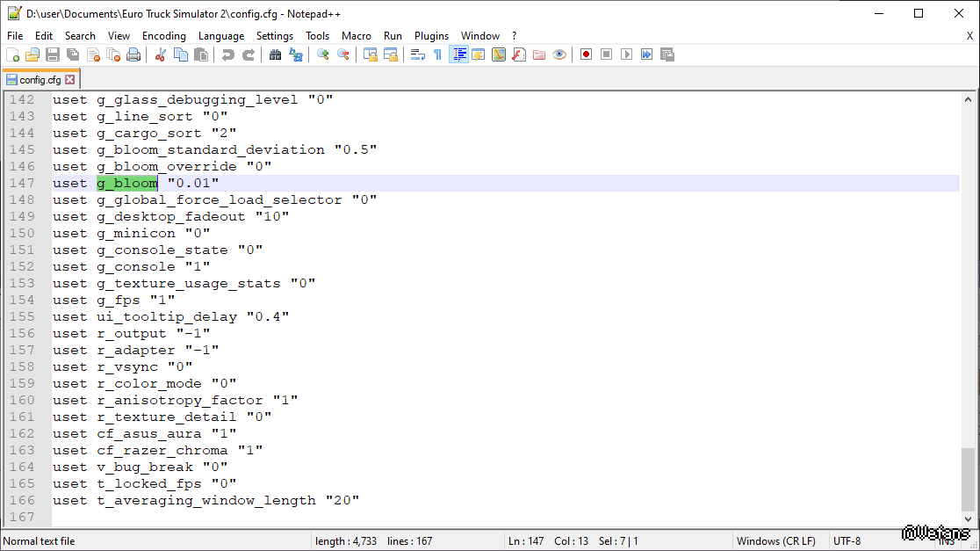The width and height of the screenshot is (980, 551).
Task: Open the Encoding menu
Action: tap(163, 36)
